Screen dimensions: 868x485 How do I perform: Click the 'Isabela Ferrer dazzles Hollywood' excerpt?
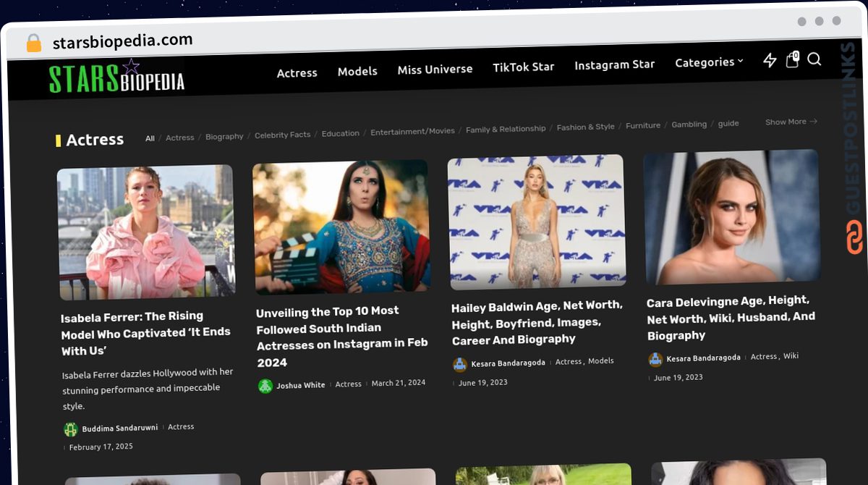[x=148, y=389]
